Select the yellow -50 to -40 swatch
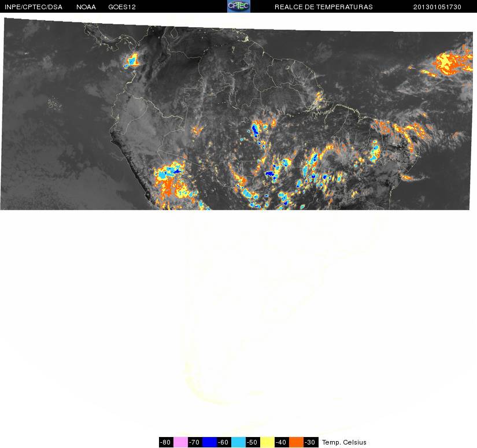 [267, 442]
